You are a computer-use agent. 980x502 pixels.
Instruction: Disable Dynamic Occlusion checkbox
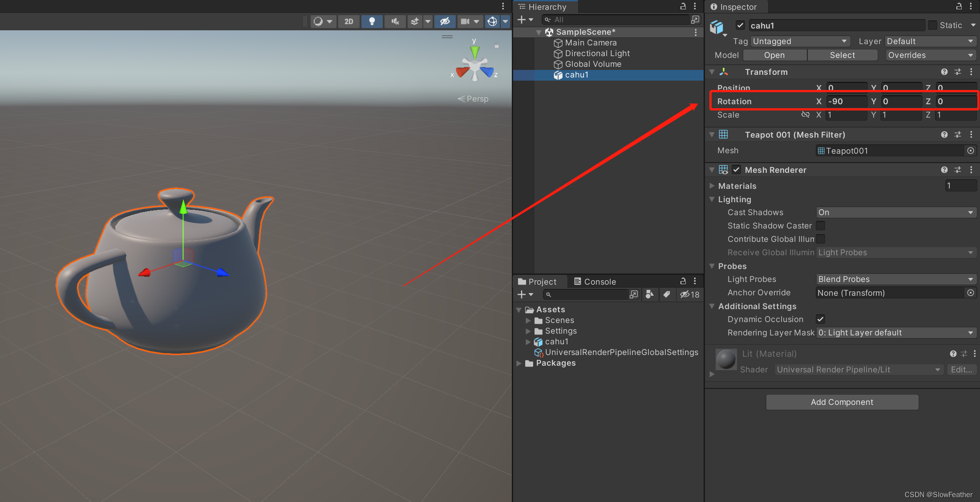820,319
